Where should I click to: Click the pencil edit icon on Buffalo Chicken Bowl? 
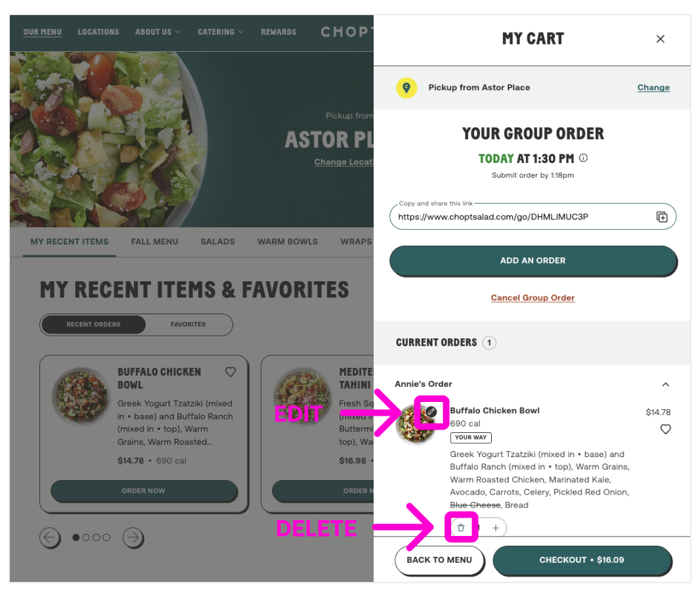pos(431,412)
